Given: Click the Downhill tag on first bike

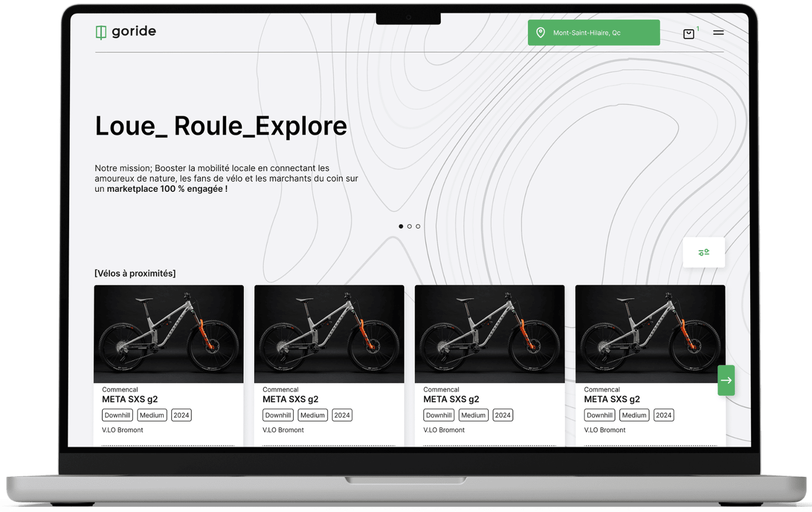Looking at the screenshot, I should click(x=117, y=415).
